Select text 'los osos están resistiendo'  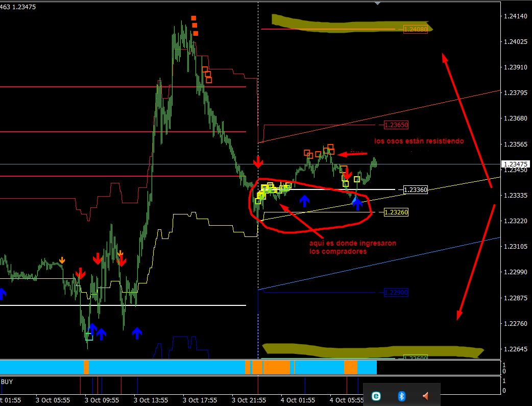coord(419,141)
